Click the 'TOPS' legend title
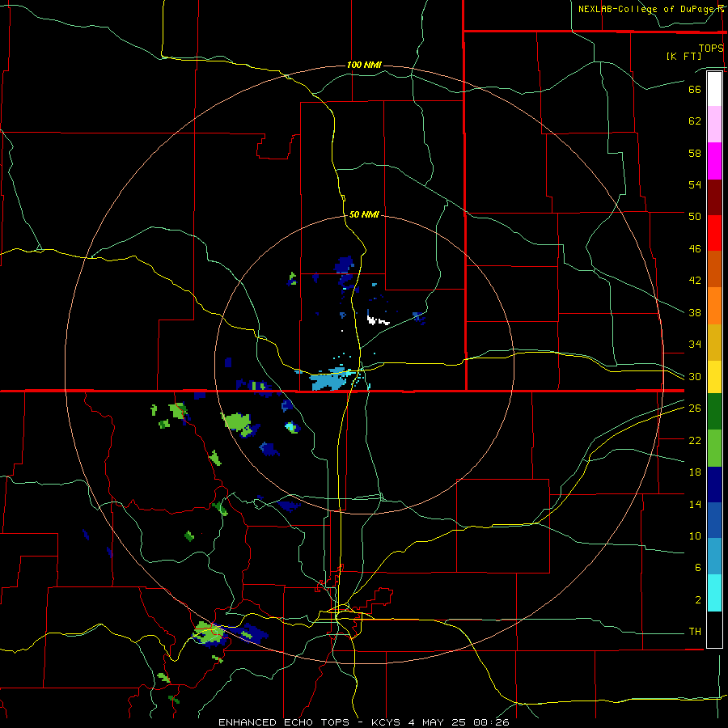Image resolution: width=728 pixels, height=728 pixels. point(711,49)
